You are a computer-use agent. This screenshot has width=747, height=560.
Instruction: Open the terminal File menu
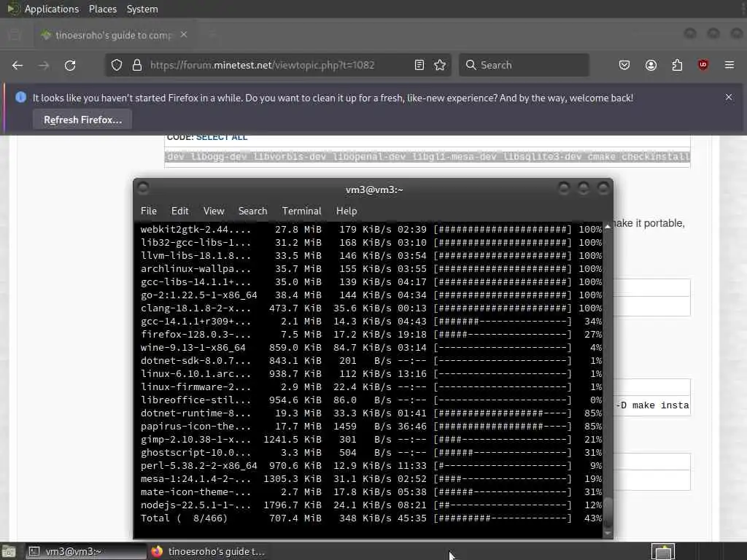(x=149, y=211)
